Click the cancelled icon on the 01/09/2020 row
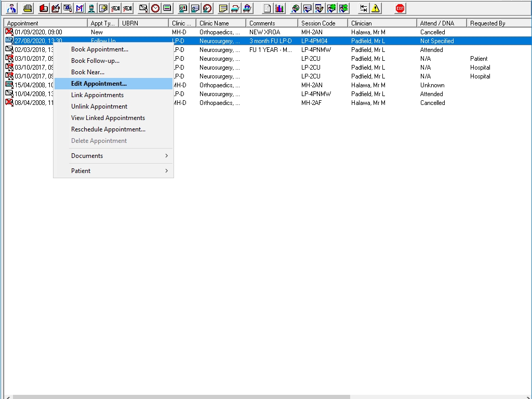532x399 pixels. (x=9, y=32)
